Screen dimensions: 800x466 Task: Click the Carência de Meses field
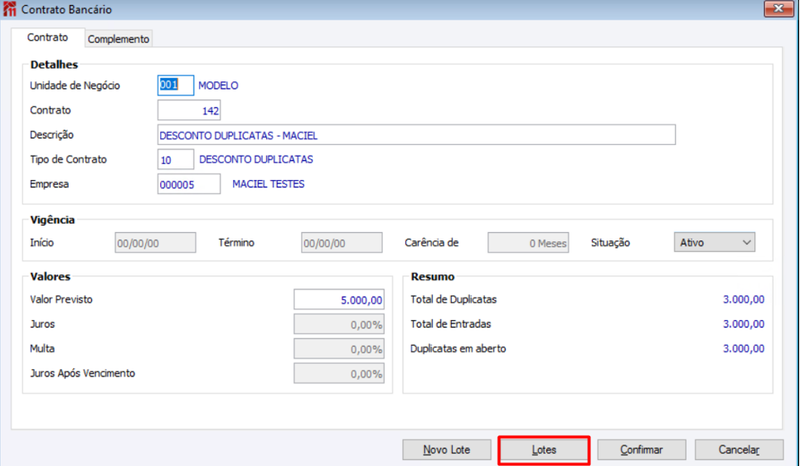[528, 242]
